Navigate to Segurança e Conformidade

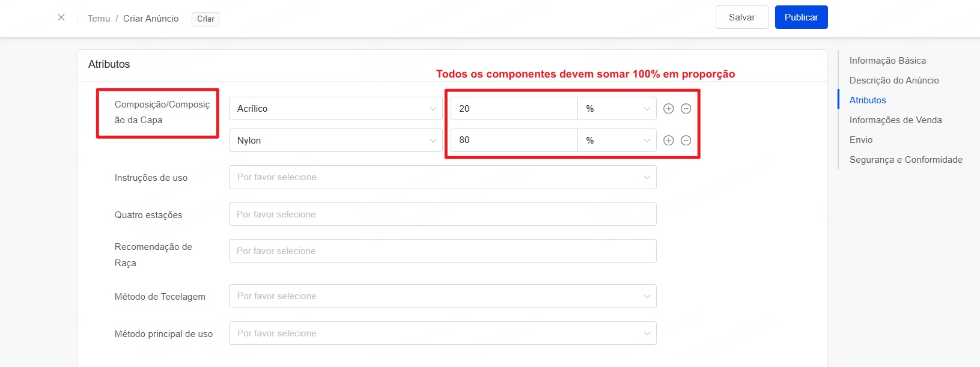(905, 160)
